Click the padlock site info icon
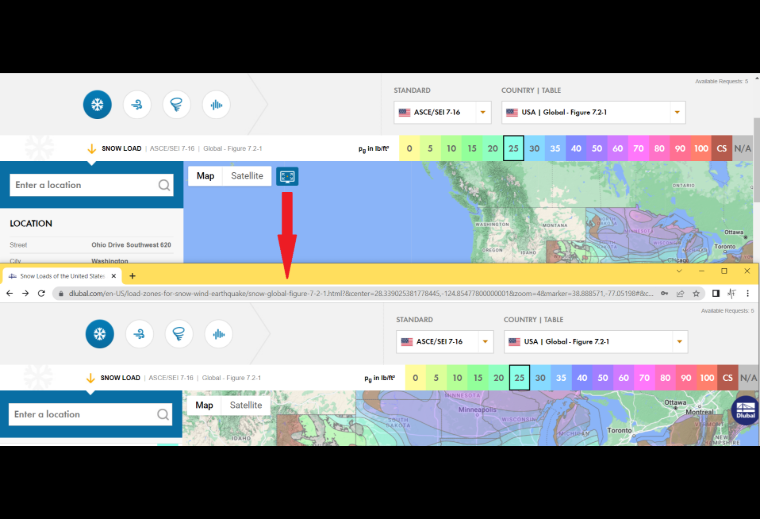Viewport: 760px width, 519px height. pyautogui.click(x=61, y=294)
